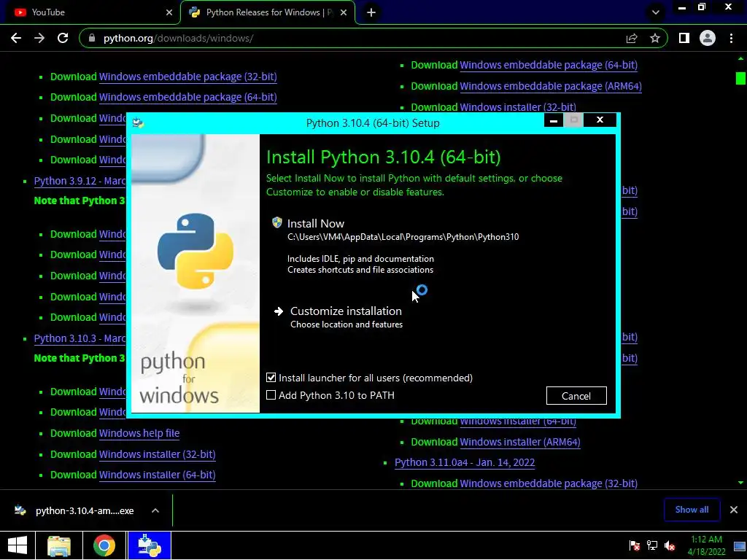Click Install Now in Python Setup
The width and height of the screenshot is (747, 560).
tap(315, 223)
